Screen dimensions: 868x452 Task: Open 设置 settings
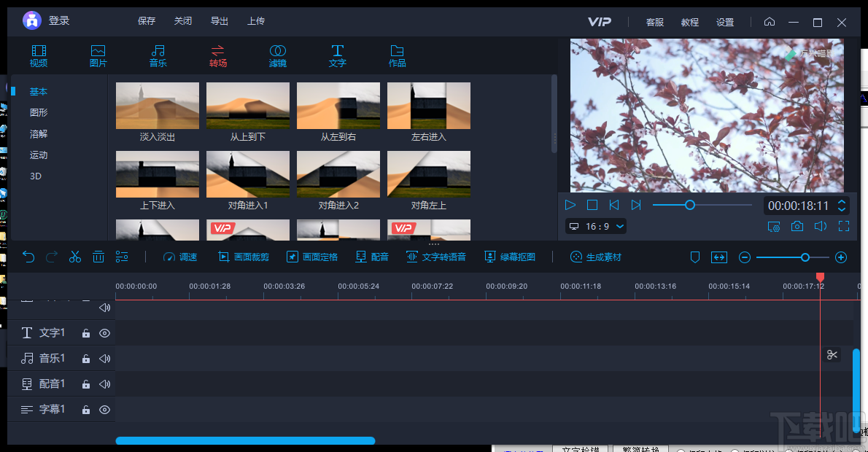tap(725, 22)
